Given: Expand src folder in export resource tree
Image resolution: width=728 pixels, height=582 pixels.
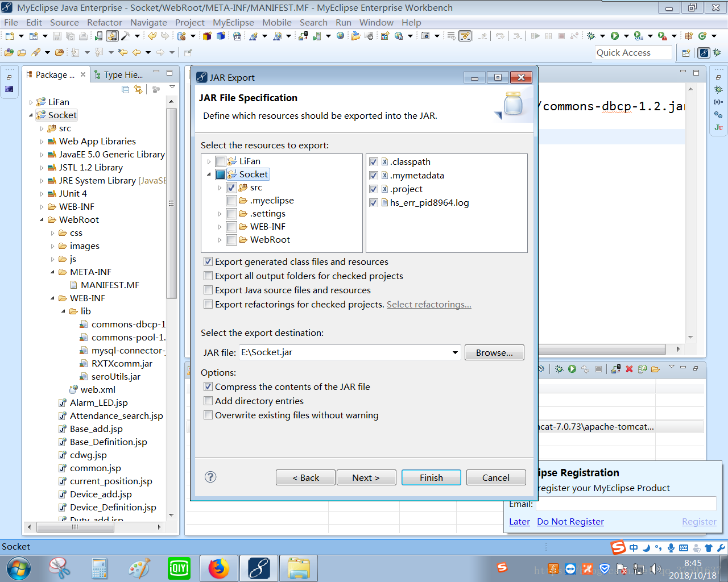Looking at the screenshot, I should pyautogui.click(x=220, y=188).
